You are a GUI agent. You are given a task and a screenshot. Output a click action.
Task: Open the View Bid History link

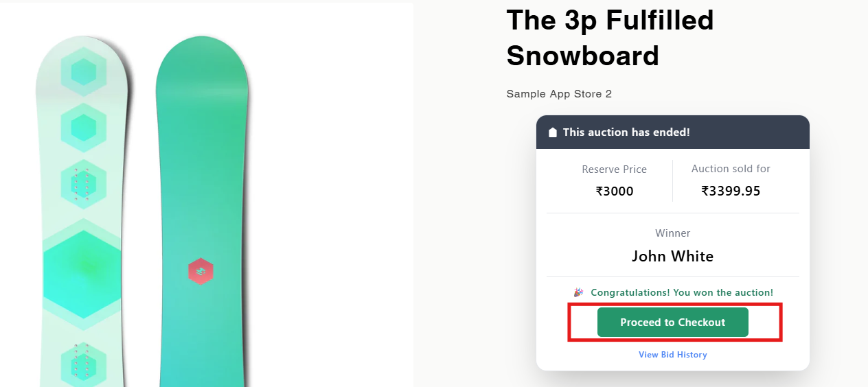point(672,355)
